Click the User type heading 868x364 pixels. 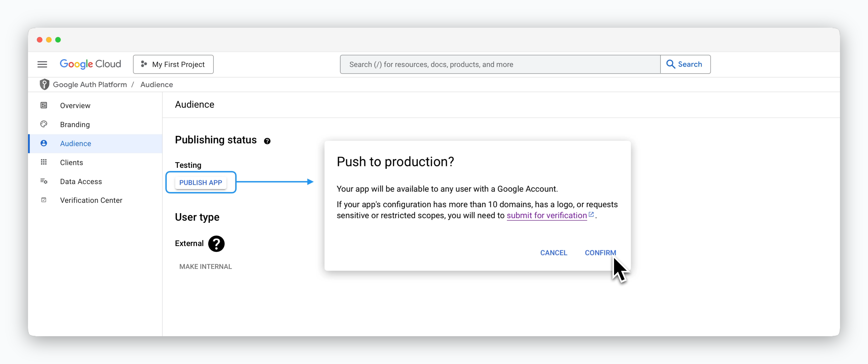click(x=197, y=217)
